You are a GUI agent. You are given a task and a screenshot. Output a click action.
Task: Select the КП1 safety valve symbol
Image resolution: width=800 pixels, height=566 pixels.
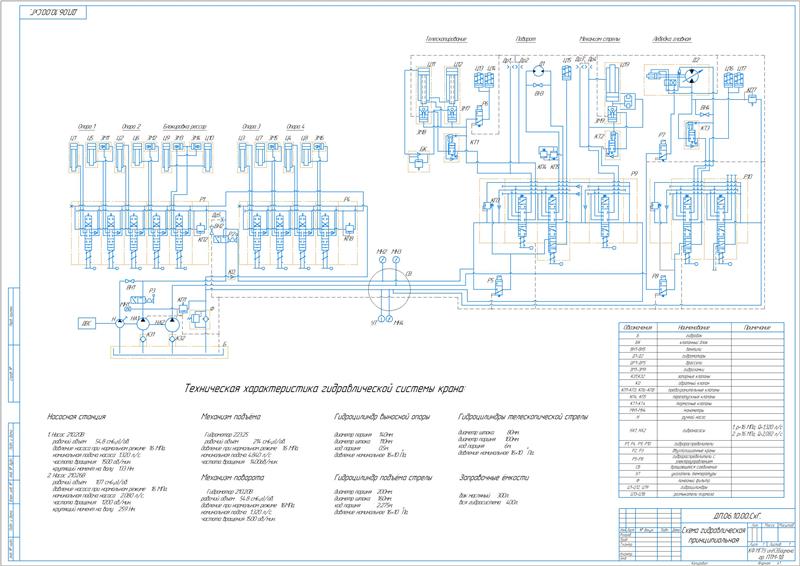tap(184, 308)
